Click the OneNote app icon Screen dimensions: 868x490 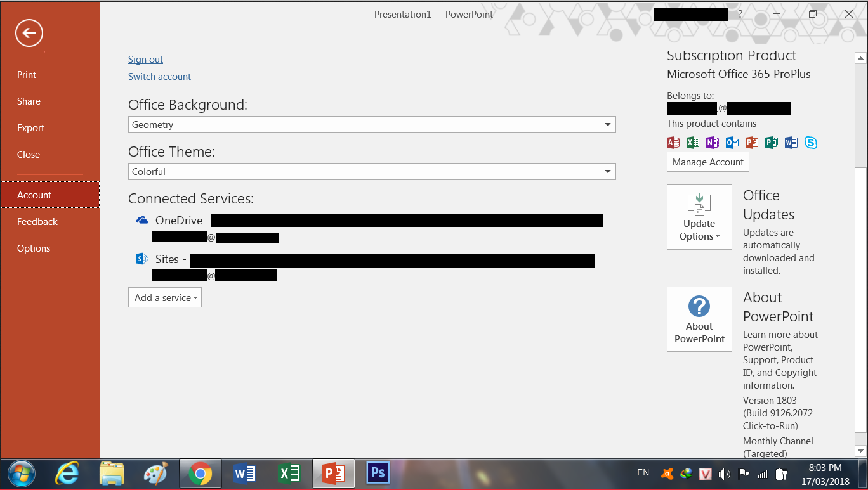tap(713, 143)
